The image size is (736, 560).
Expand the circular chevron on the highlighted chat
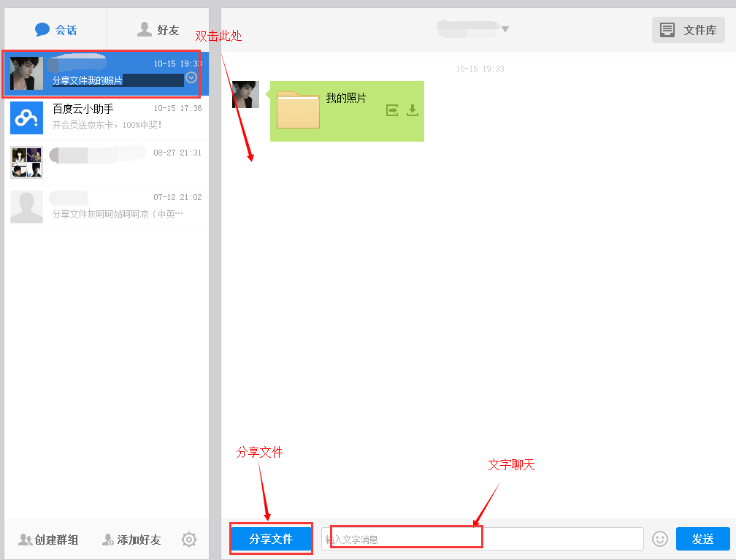pos(191,77)
